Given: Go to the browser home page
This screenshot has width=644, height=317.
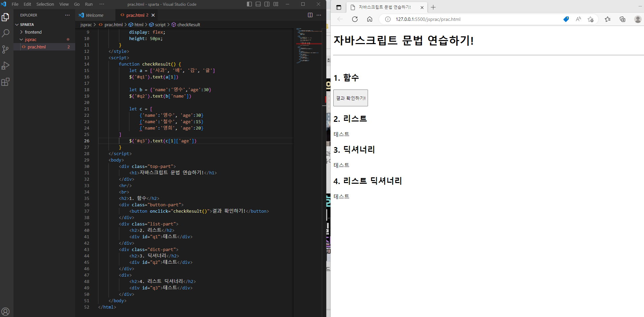Looking at the screenshot, I should pyautogui.click(x=370, y=19).
